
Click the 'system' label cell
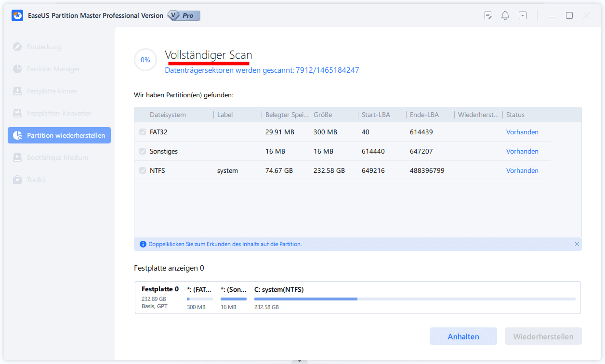(x=227, y=170)
